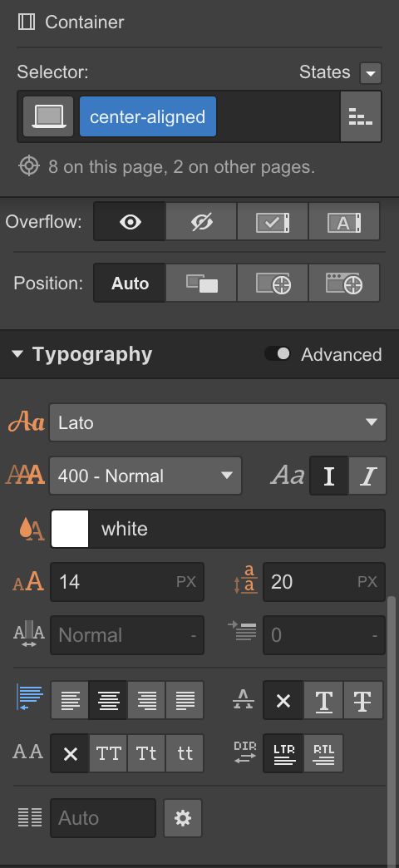The height and width of the screenshot is (868, 399).
Task: Open the Lato font family dropdown
Action: click(218, 422)
